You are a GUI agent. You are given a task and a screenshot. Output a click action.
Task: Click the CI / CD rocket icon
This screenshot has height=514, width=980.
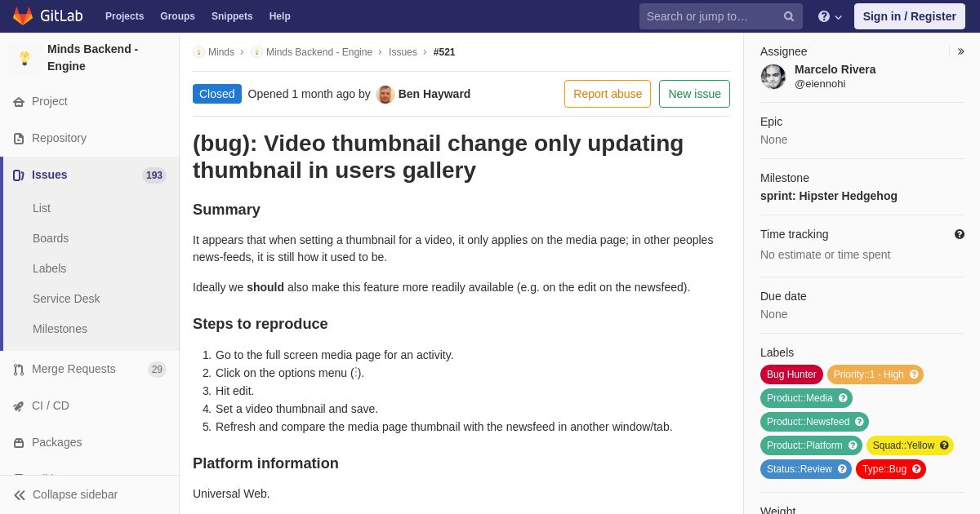pyautogui.click(x=19, y=406)
